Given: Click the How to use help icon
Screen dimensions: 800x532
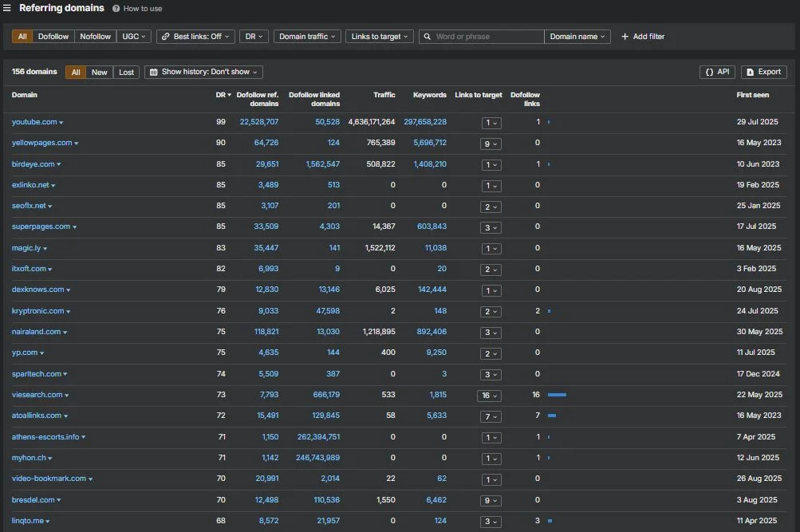Looking at the screenshot, I should (x=116, y=9).
